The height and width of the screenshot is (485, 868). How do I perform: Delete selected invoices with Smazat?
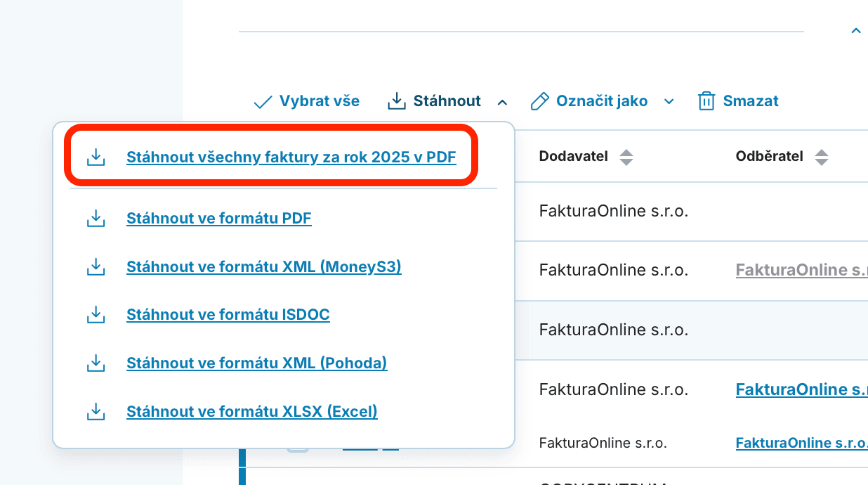pos(751,101)
